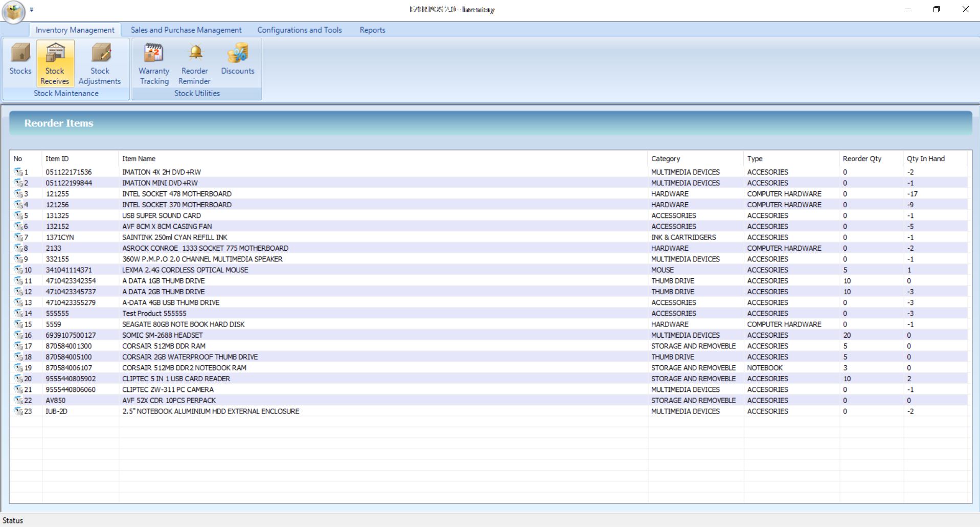980x527 pixels.
Task: Click row icon for item number 8
Action: coord(18,248)
